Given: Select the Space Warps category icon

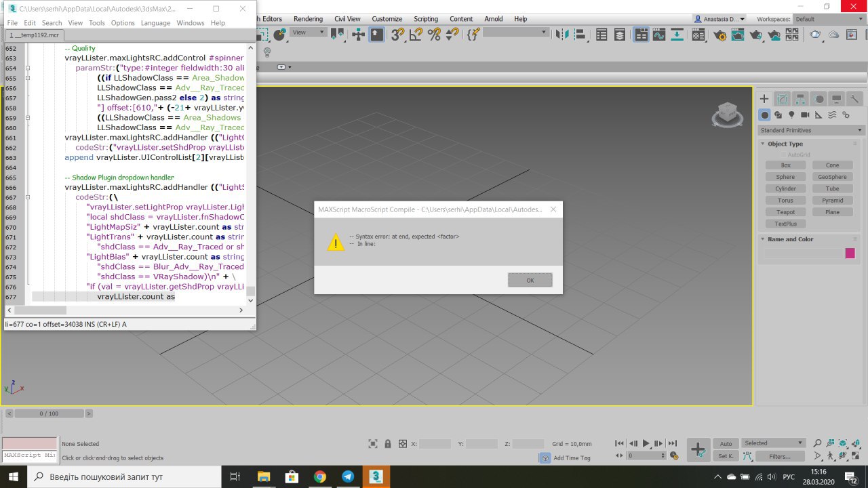Looking at the screenshot, I should click(x=832, y=115).
